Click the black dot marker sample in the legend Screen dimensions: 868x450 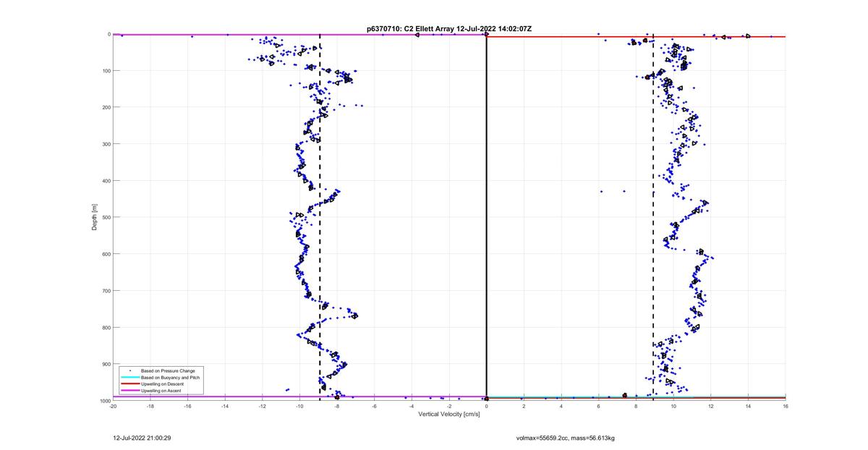tap(130, 371)
